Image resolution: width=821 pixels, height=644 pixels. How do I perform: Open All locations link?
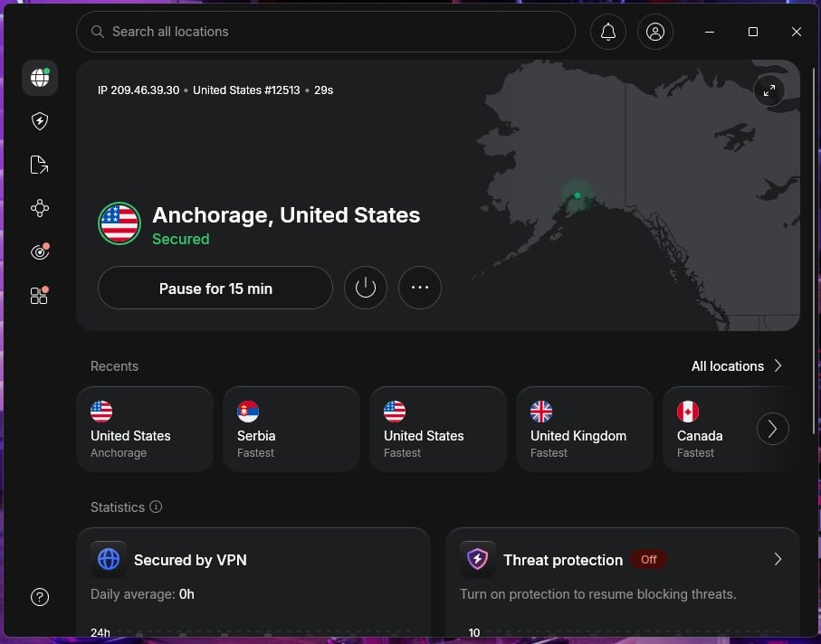tap(727, 365)
